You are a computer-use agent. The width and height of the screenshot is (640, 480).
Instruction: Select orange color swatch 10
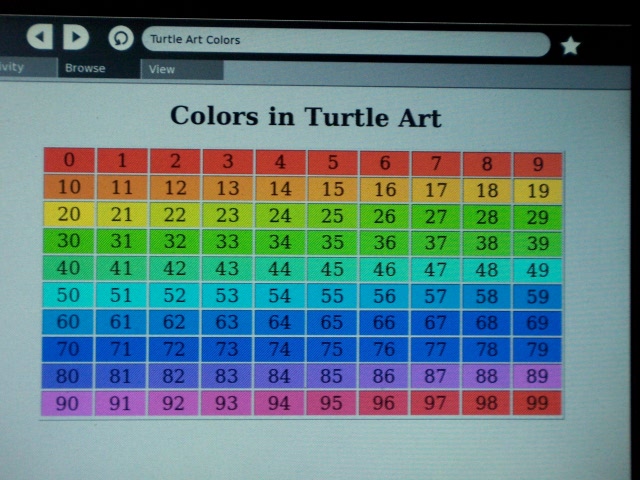coord(69,187)
